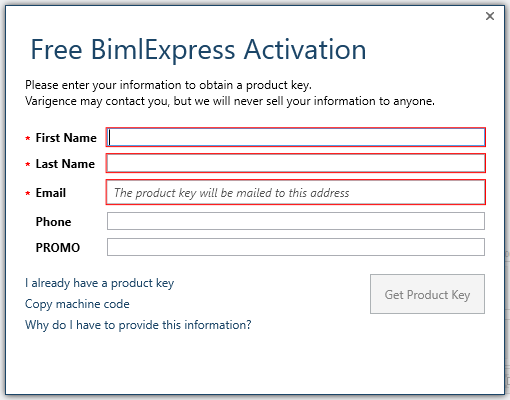Click the red asterisk beside Last Name
Image resolution: width=510 pixels, height=400 pixels.
coord(28,164)
